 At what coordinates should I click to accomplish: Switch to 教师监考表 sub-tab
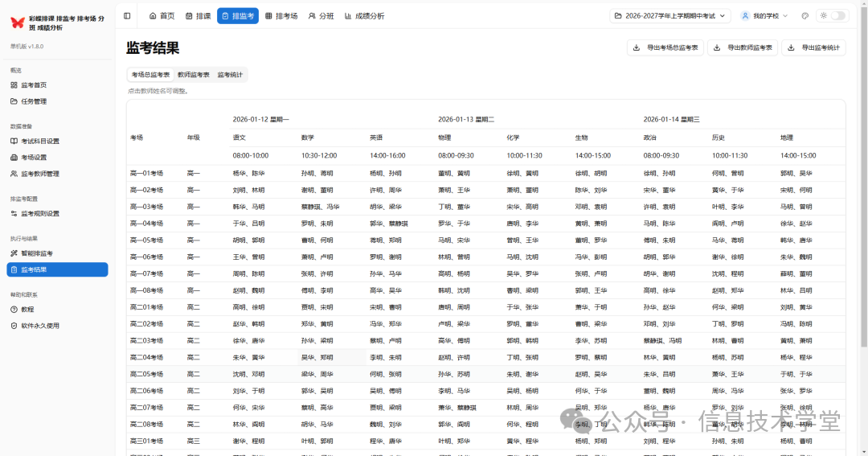coord(193,75)
